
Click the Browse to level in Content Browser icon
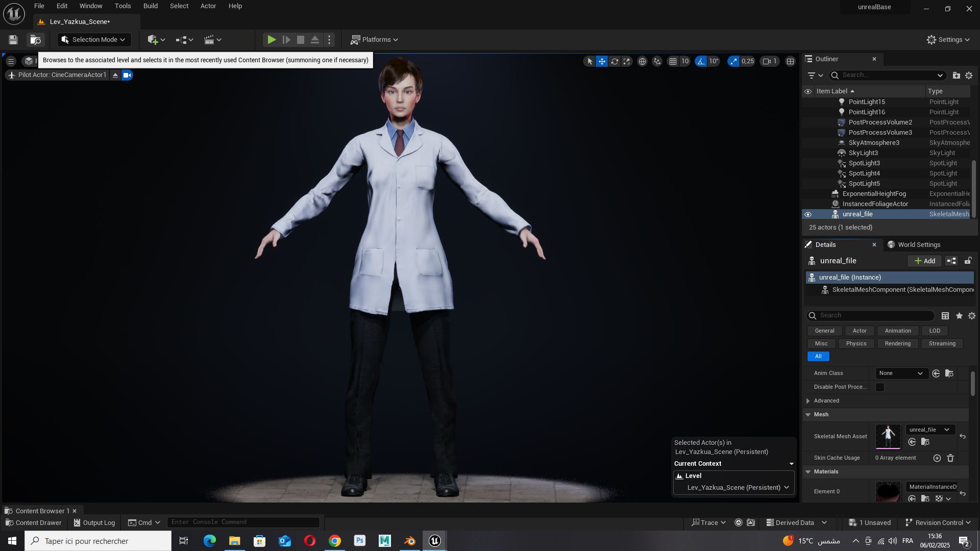pyautogui.click(x=35, y=40)
